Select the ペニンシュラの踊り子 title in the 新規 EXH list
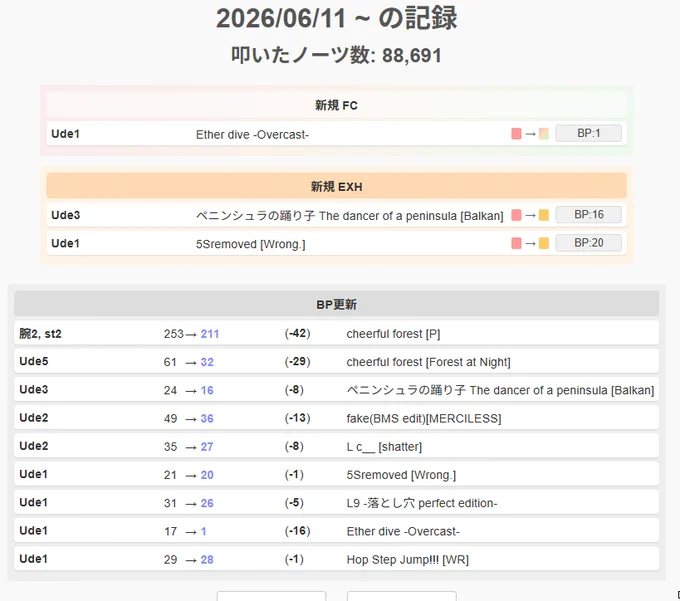Viewport: 680px width, 601px height. coord(350,216)
